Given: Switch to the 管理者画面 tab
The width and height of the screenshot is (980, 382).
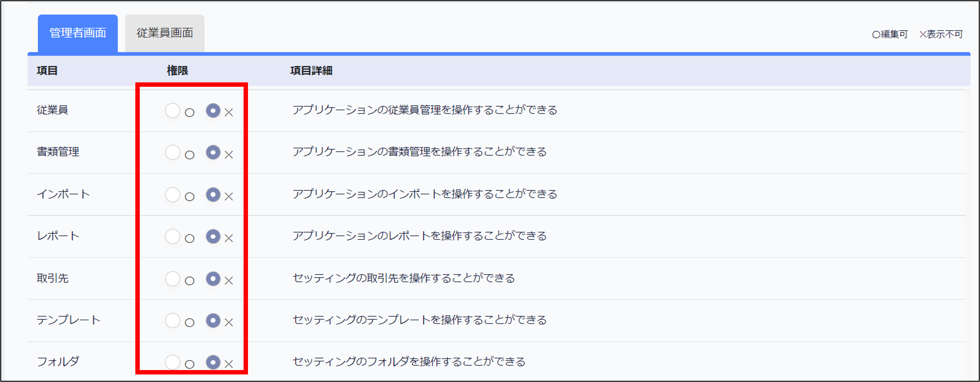Looking at the screenshot, I should (x=78, y=33).
